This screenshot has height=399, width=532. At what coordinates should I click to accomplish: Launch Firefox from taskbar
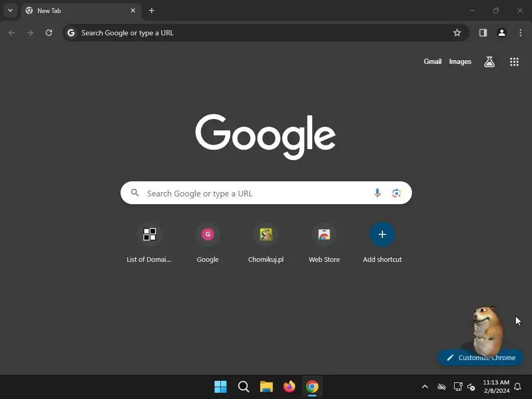tap(289, 387)
